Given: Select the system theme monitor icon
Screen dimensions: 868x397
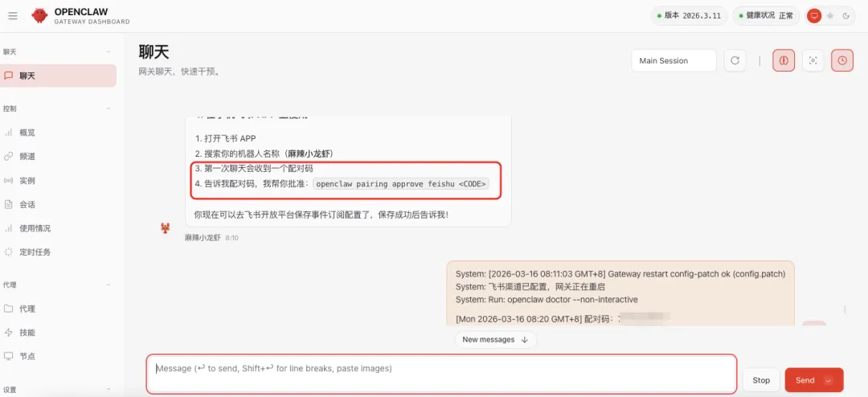Looking at the screenshot, I should click(813, 15).
